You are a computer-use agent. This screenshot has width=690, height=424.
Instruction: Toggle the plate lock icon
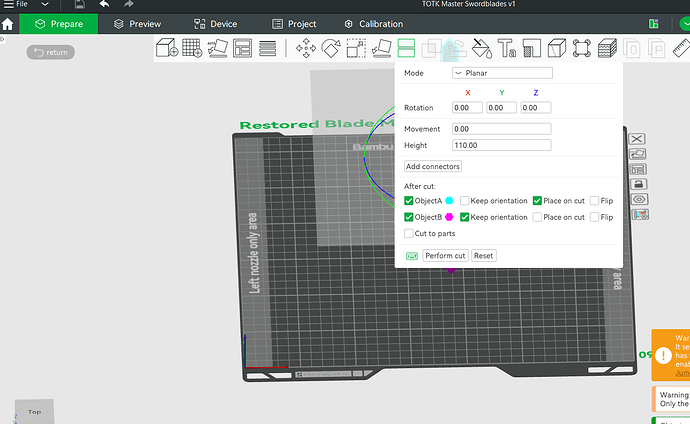pyautogui.click(x=639, y=184)
